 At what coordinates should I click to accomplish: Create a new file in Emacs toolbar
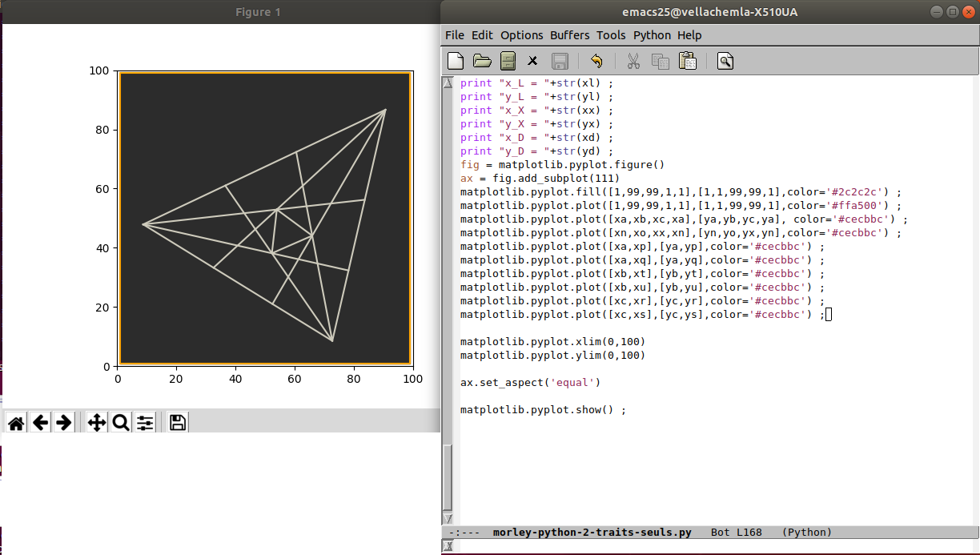point(456,61)
